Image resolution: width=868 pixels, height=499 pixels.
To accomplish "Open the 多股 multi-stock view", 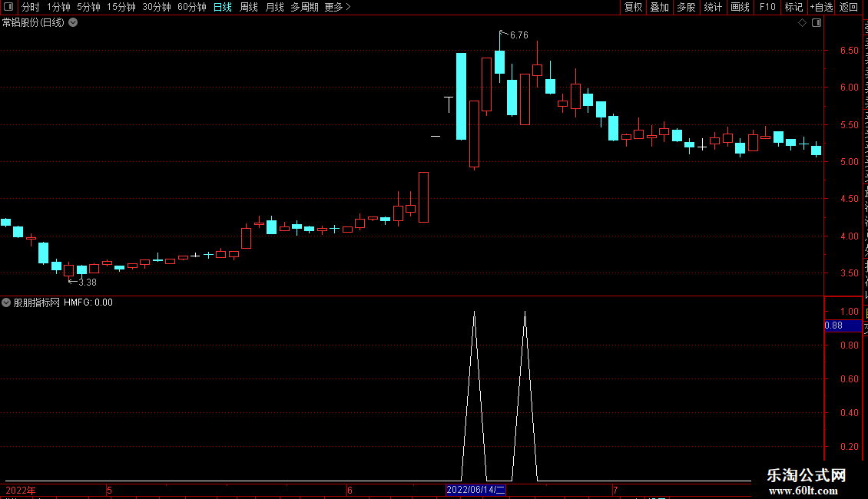I will pyautogui.click(x=686, y=7).
